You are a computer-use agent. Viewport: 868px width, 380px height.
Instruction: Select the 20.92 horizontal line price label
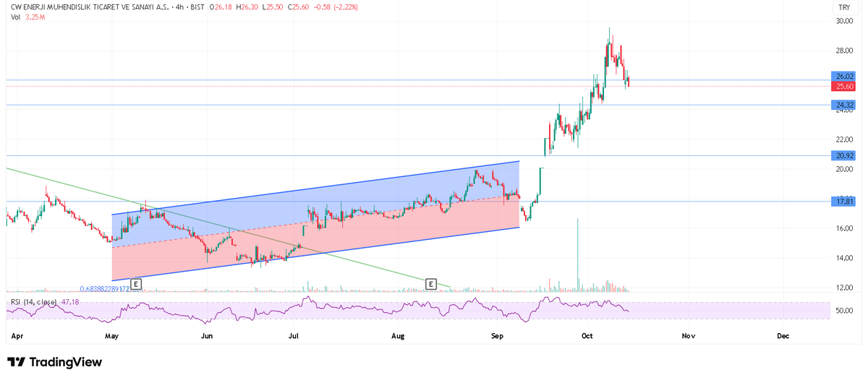point(844,155)
